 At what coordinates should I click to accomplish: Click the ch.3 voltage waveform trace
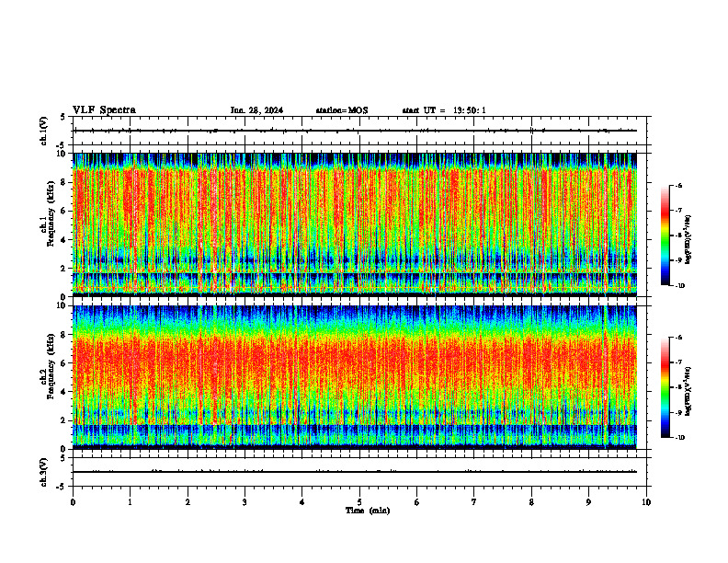(355, 472)
